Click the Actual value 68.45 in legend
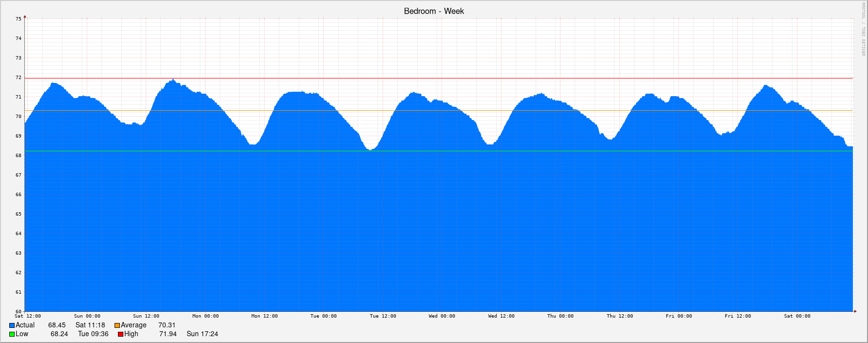 [x=57, y=325]
